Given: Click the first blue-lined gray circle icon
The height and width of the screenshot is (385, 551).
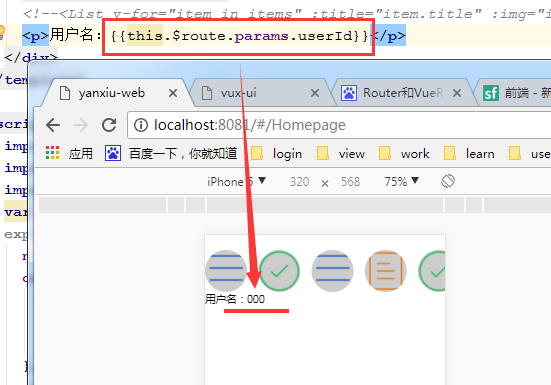Looking at the screenshot, I should point(226,271).
